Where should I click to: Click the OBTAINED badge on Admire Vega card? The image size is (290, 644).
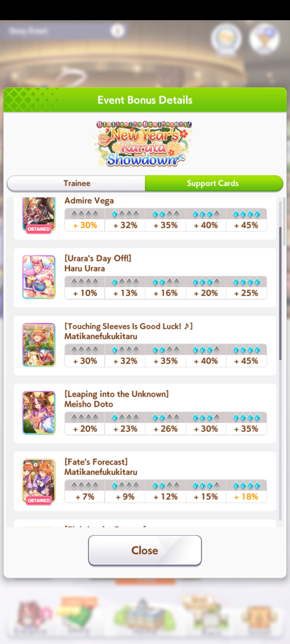coord(39,229)
